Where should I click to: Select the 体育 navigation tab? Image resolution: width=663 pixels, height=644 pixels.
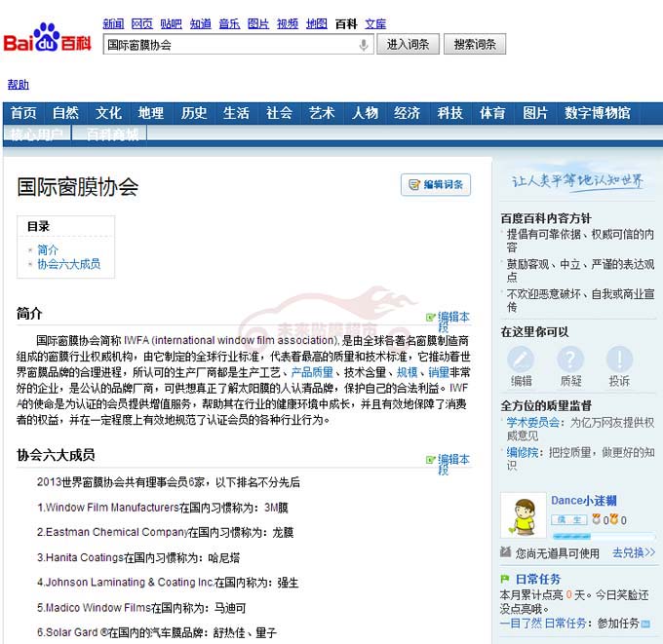coord(492,113)
